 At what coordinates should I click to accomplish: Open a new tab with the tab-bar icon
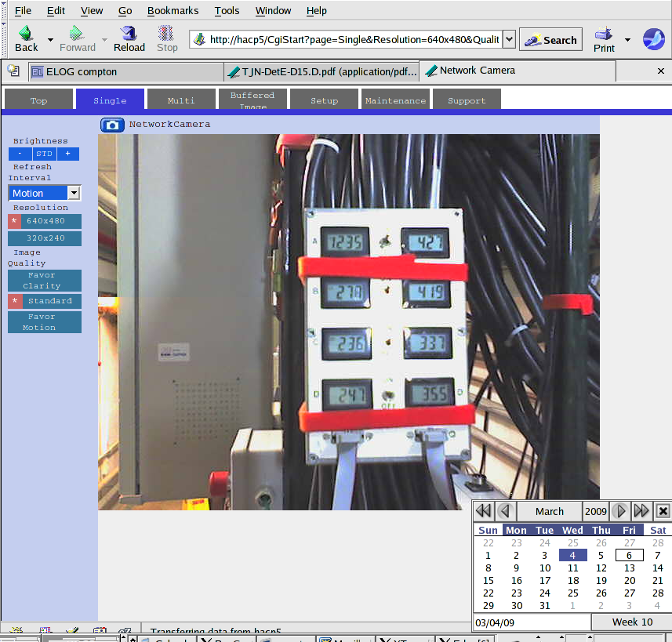13,71
